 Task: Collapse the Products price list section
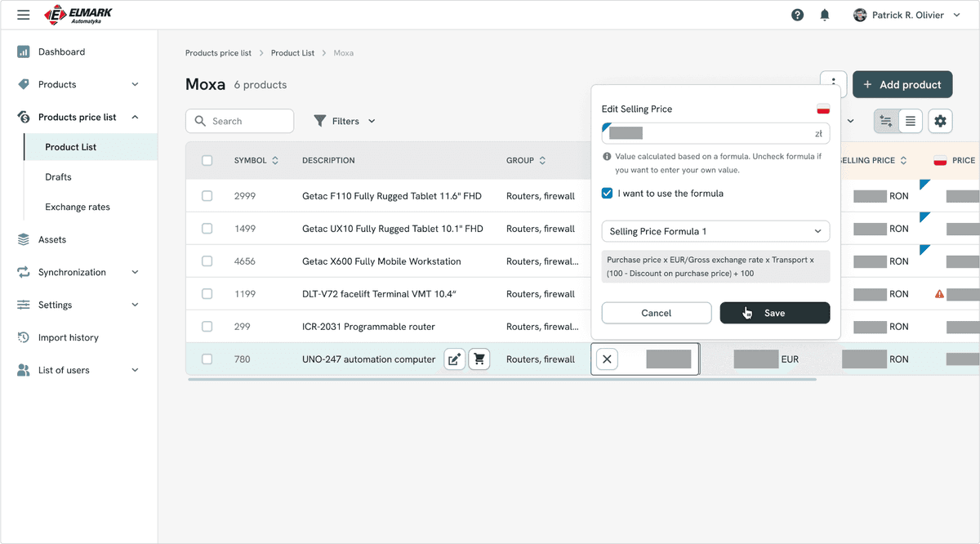pyautogui.click(x=136, y=117)
